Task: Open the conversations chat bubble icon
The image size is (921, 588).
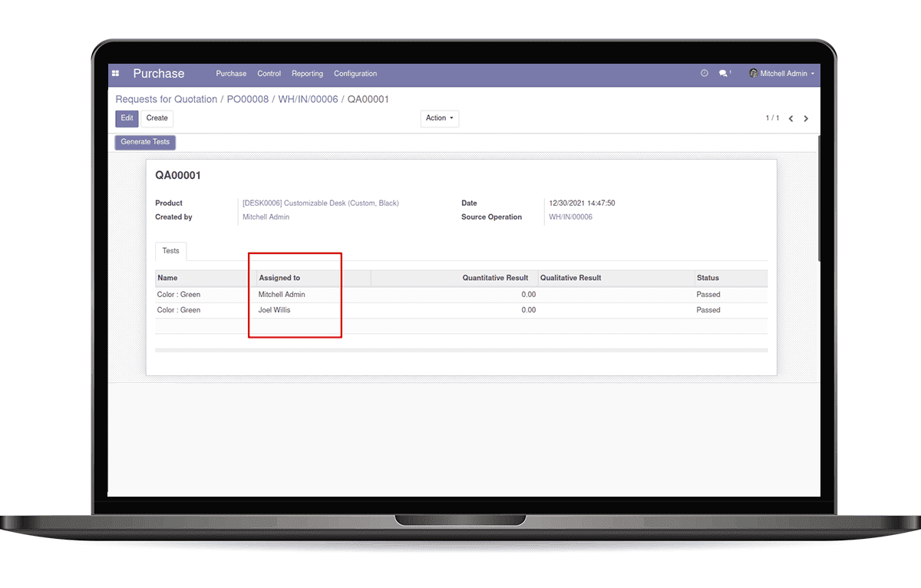Action: click(724, 74)
